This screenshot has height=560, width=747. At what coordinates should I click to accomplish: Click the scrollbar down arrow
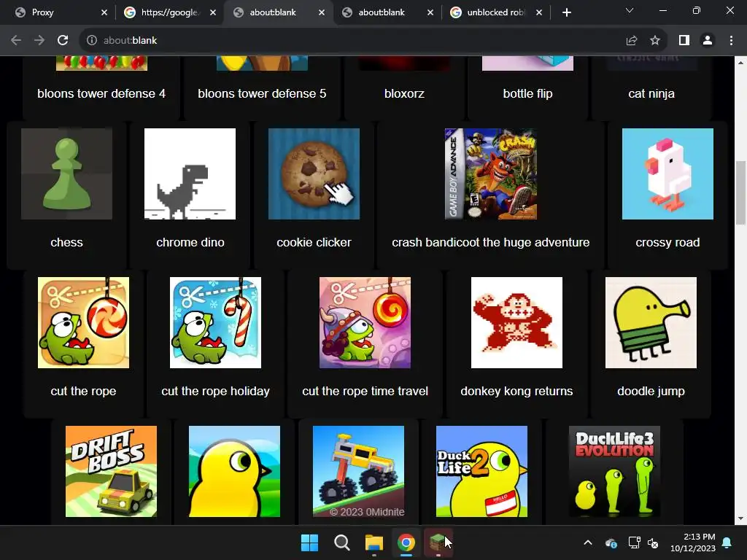pos(741,518)
